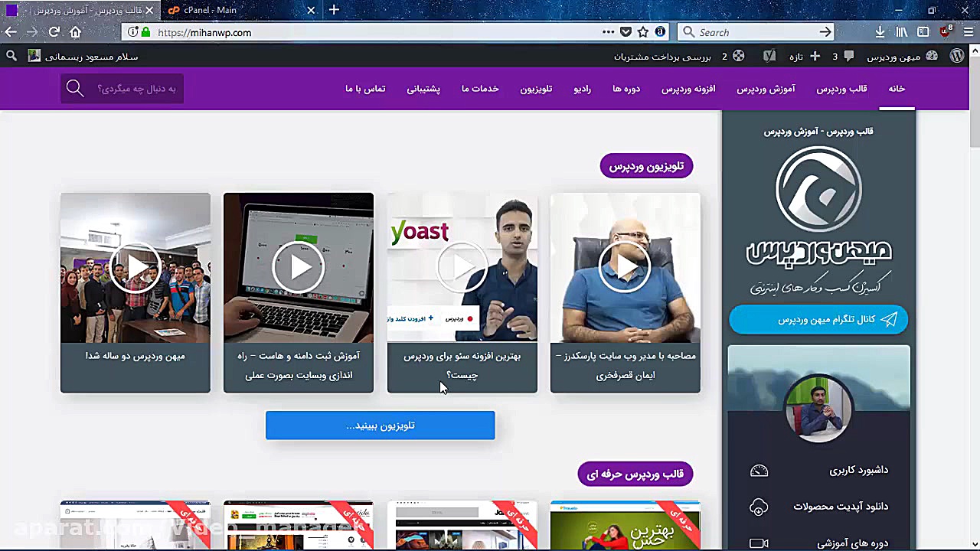
Task: Switch to the قالب وردپرس - آموزش وردپرس tab
Action: pyautogui.click(x=80, y=10)
